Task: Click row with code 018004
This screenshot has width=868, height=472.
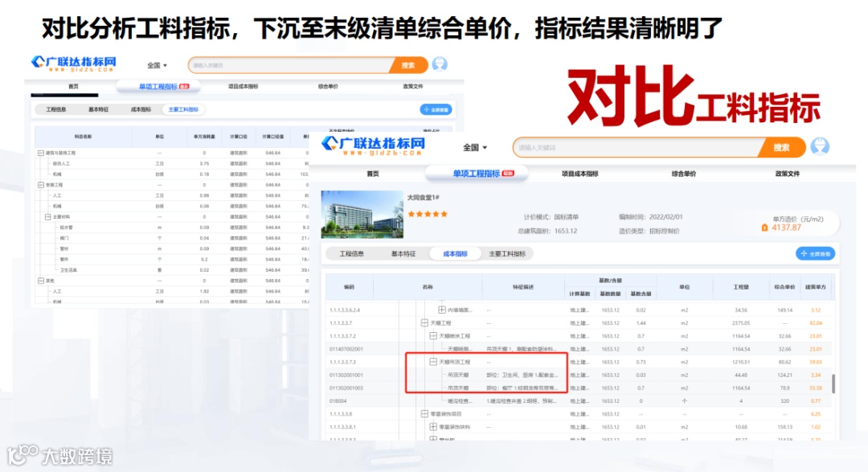Action: pos(579,401)
